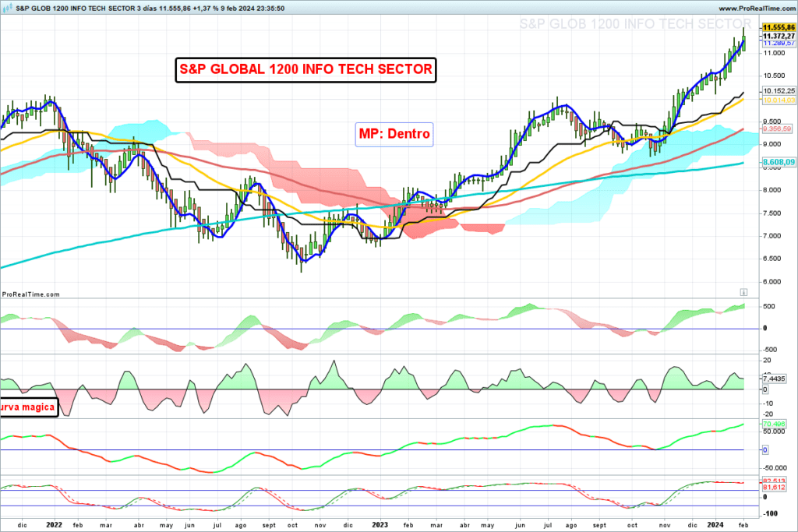This screenshot has height=532, width=798.
Task: Click the 11.000 price axis tick
Action: (774, 54)
